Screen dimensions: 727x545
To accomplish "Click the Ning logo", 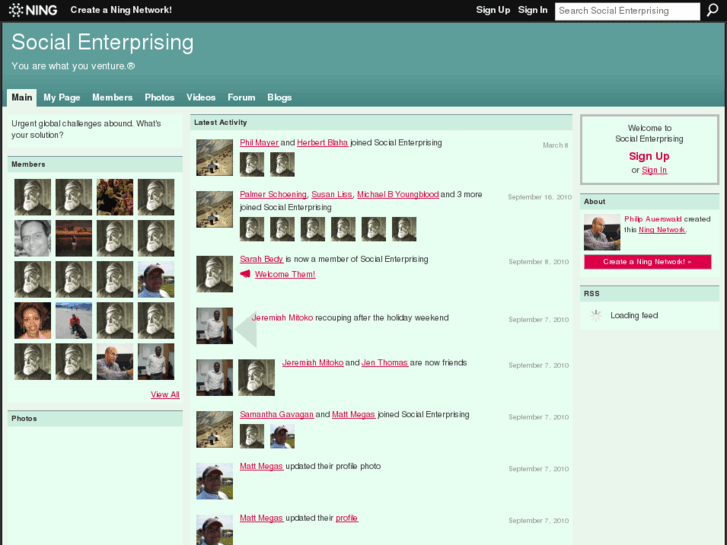I will (33, 10).
